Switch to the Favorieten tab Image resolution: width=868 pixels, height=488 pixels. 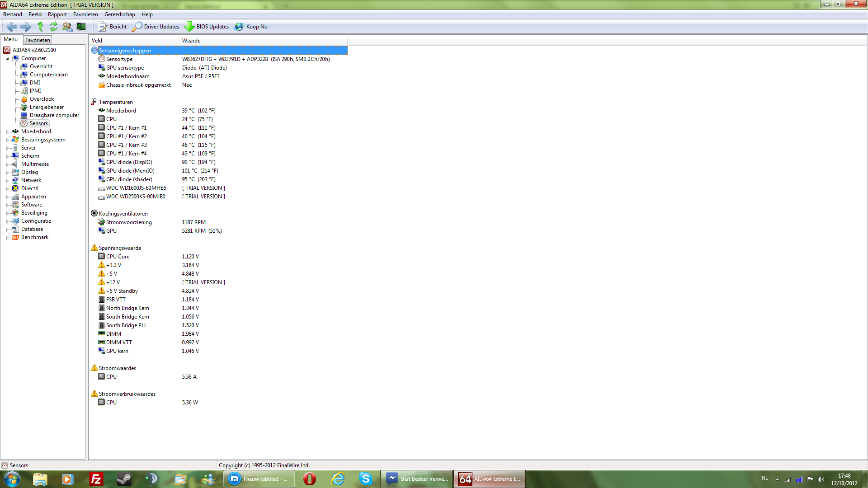tap(38, 40)
